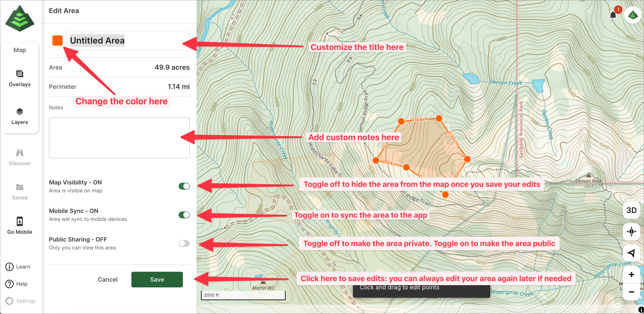644x314 pixels.
Task: Open the Saved folder icon
Action: (x=20, y=187)
